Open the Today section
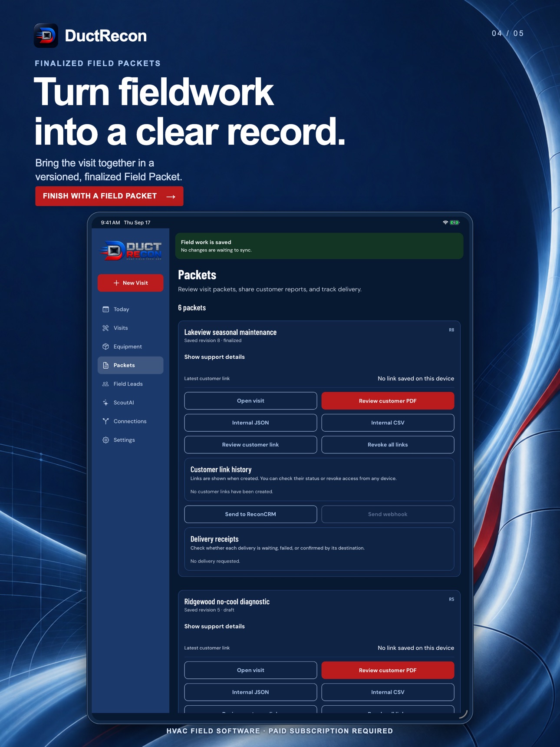This screenshot has height=747, width=560. (x=130, y=309)
